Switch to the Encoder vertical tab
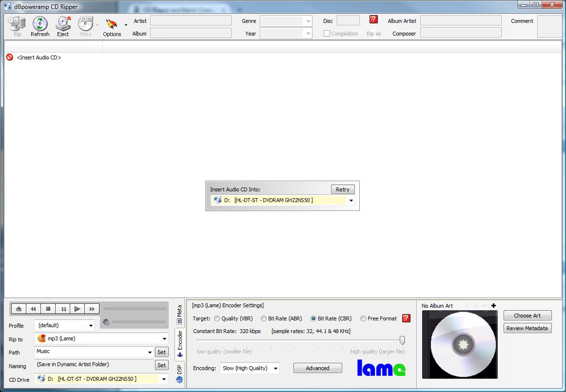 pos(179,344)
